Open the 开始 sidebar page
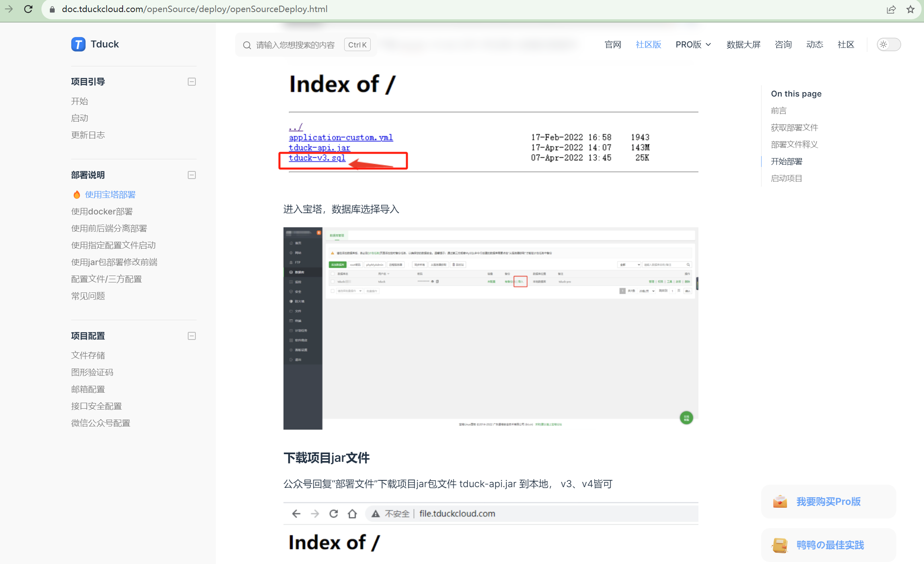The image size is (924, 564). [80, 101]
